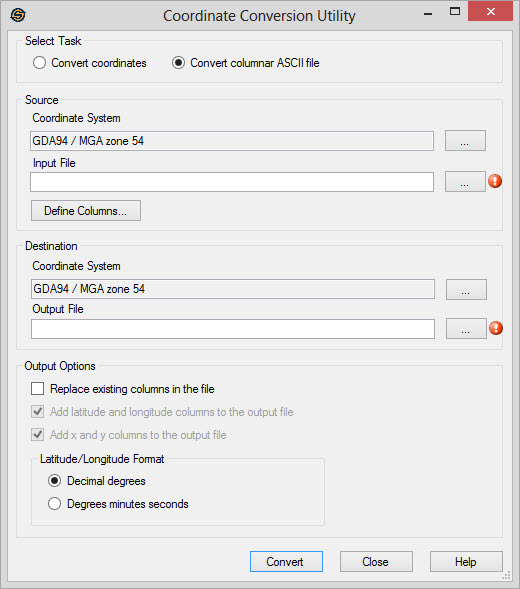Image resolution: width=520 pixels, height=589 pixels.
Task: Click the Input File error warning icon
Action: click(x=495, y=181)
